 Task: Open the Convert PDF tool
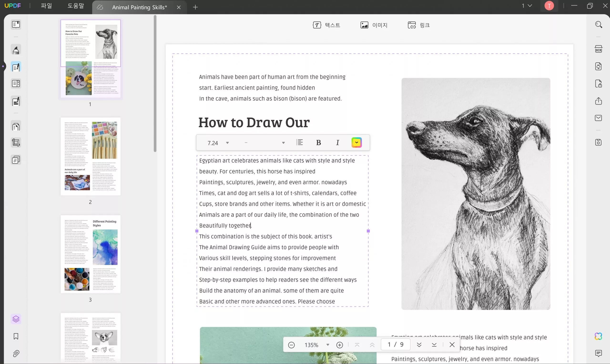coord(599,66)
